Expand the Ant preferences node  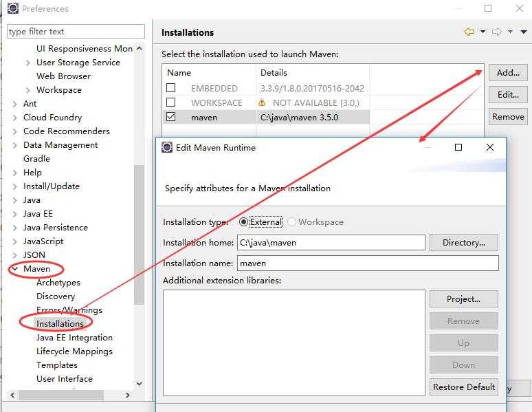[14, 104]
